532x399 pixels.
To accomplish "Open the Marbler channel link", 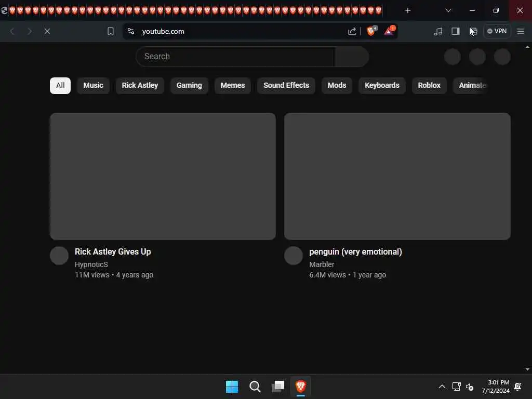I will pyautogui.click(x=322, y=264).
